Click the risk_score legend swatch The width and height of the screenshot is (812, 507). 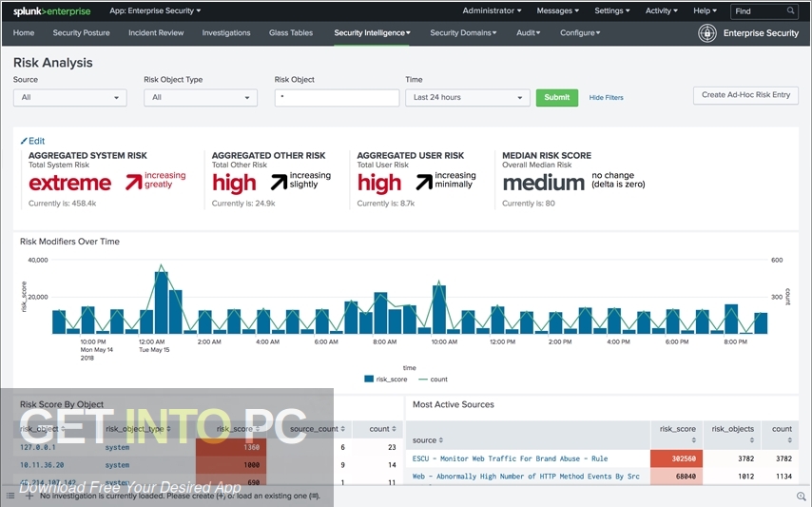(x=369, y=380)
